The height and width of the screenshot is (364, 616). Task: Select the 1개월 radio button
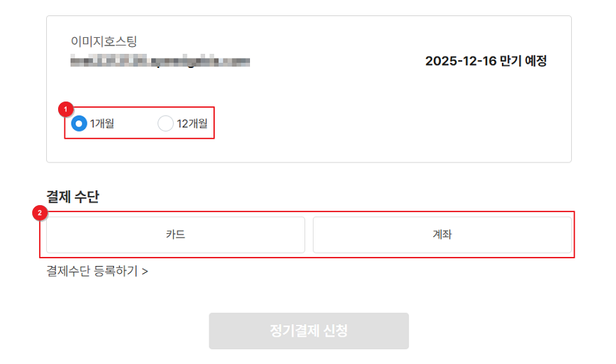[80, 124]
